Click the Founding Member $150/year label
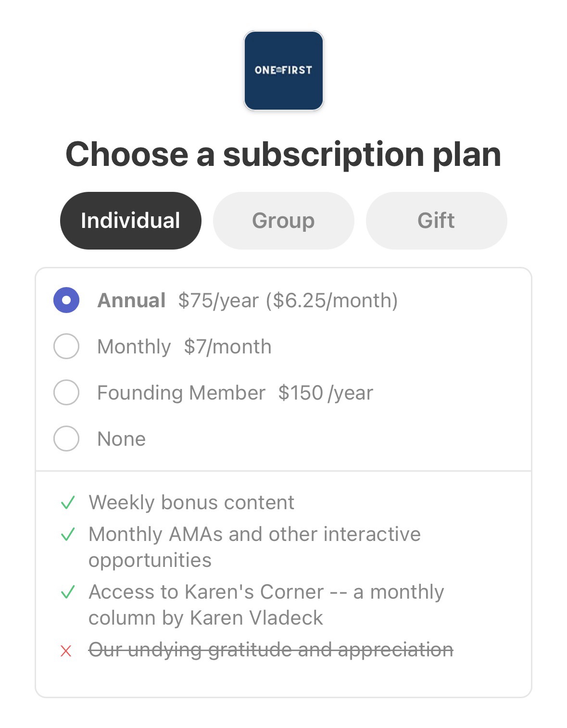567x728 pixels. pos(235,393)
